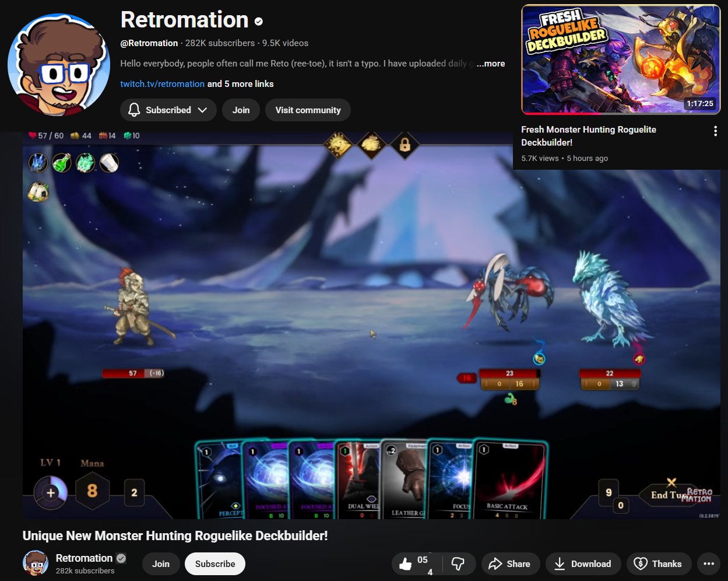Click the '9.5K videos' text
Image resolution: width=728 pixels, height=581 pixels.
point(285,43)
